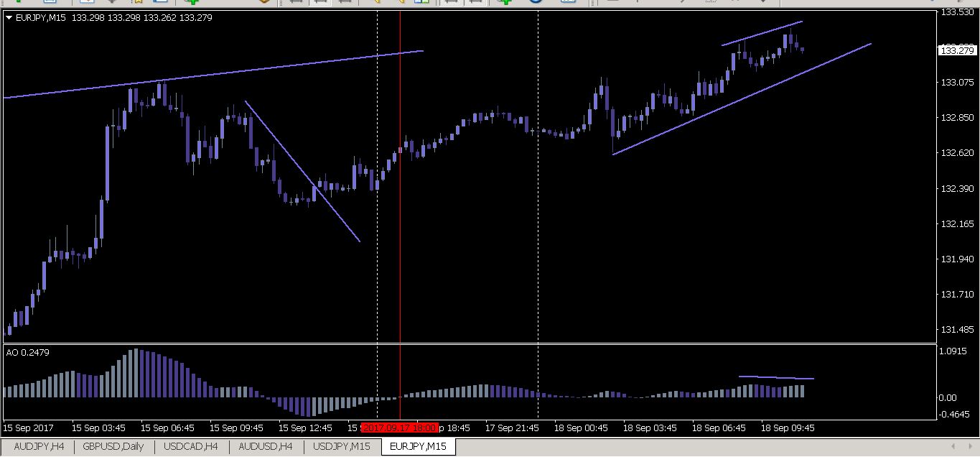
Task: Click the 0.00 AO scale value
Action: pyautogui.click(x=949, y=398)
